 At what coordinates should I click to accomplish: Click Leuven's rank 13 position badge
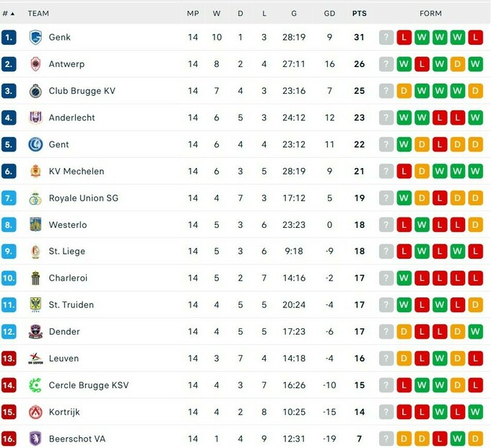click(x=9, y=359)
